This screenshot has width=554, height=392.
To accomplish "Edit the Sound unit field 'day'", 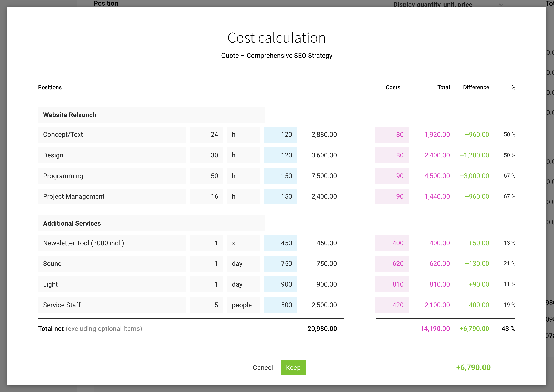I will 243,264.
